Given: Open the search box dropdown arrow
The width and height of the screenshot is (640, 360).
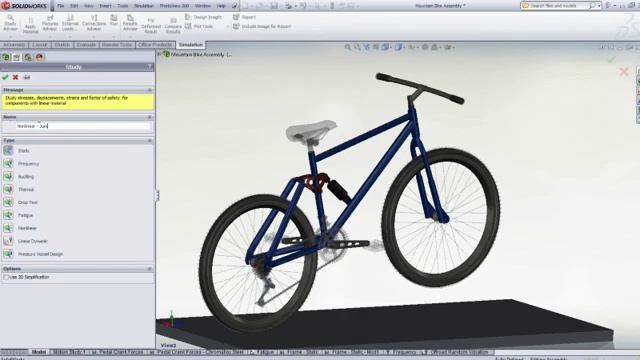Looking at the screenshot, I should [599, 6].
